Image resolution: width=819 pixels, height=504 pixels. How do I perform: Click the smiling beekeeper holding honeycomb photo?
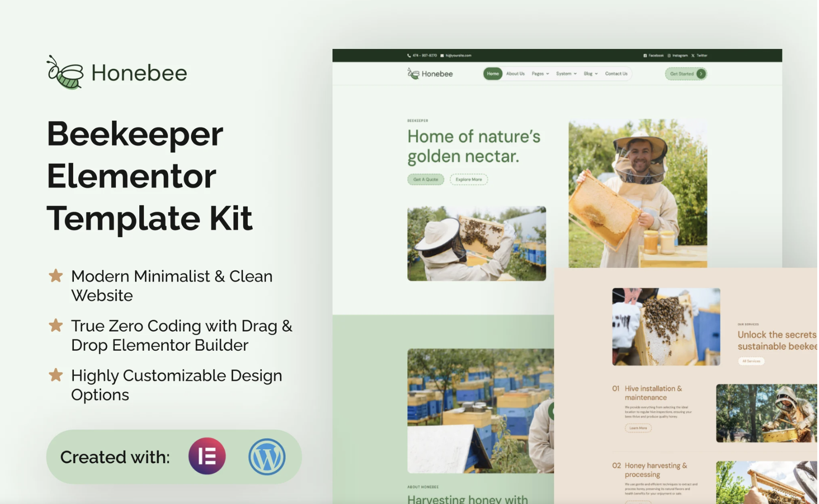coord(638,193)
